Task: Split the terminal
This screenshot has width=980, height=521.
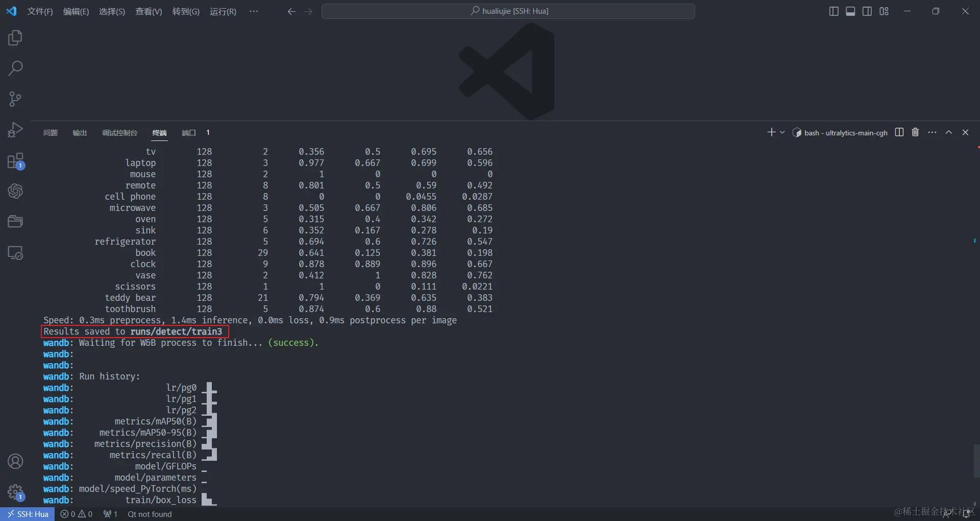Action: pyautogui.click(x=899, y=132)
